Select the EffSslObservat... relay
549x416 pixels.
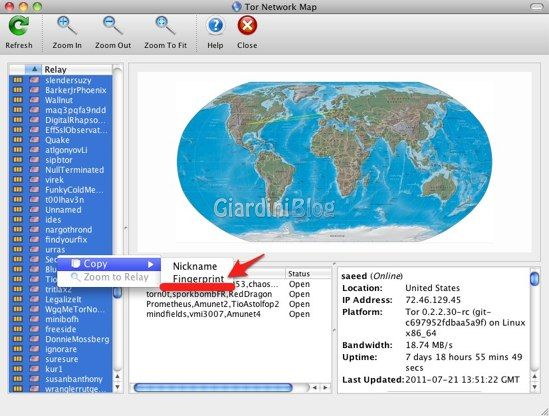(x=76, y=130)
